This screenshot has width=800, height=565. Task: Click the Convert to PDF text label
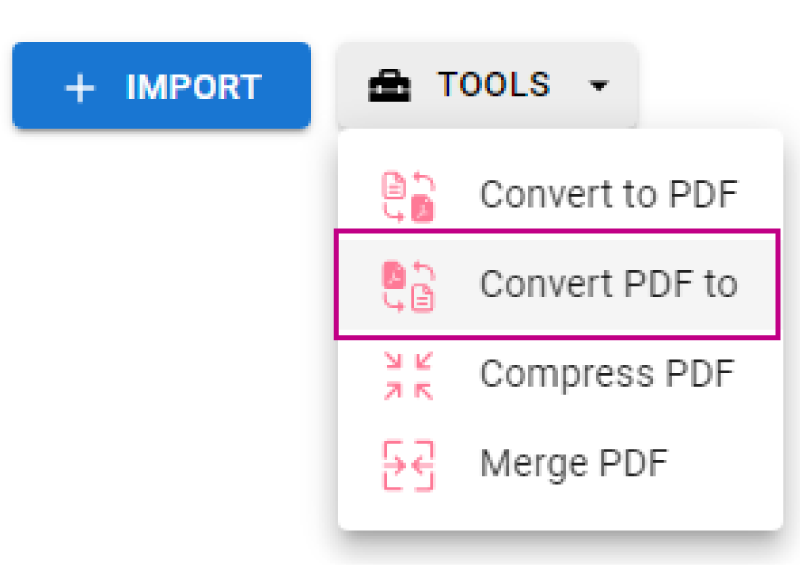coord(608,195)
